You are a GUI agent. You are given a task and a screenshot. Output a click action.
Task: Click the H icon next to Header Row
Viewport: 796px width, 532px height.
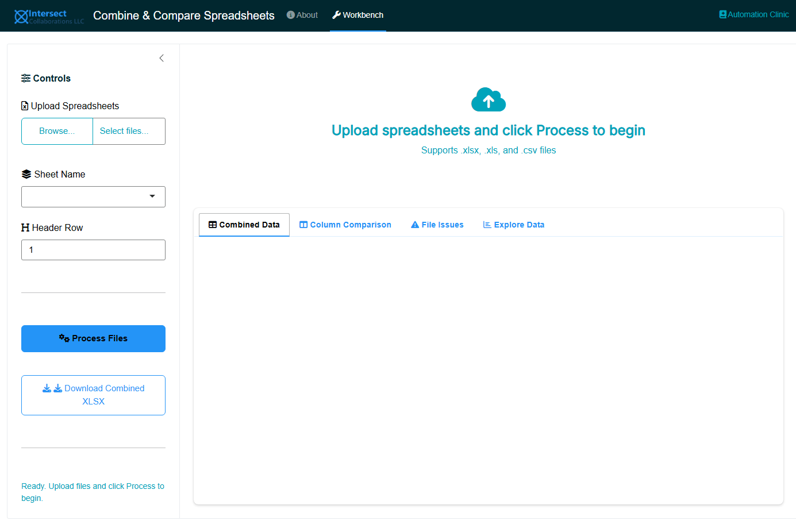[25, 227]
